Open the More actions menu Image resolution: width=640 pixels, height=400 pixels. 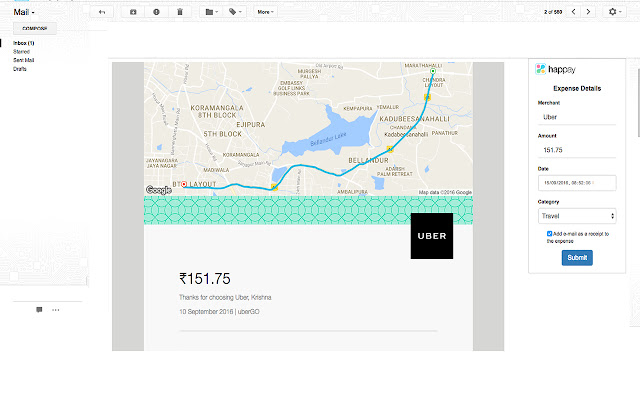pyautogui.click(x=265, y=12)
